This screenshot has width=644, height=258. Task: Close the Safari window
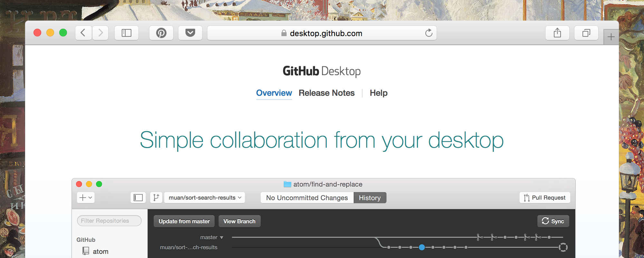[x=37, y=33]
